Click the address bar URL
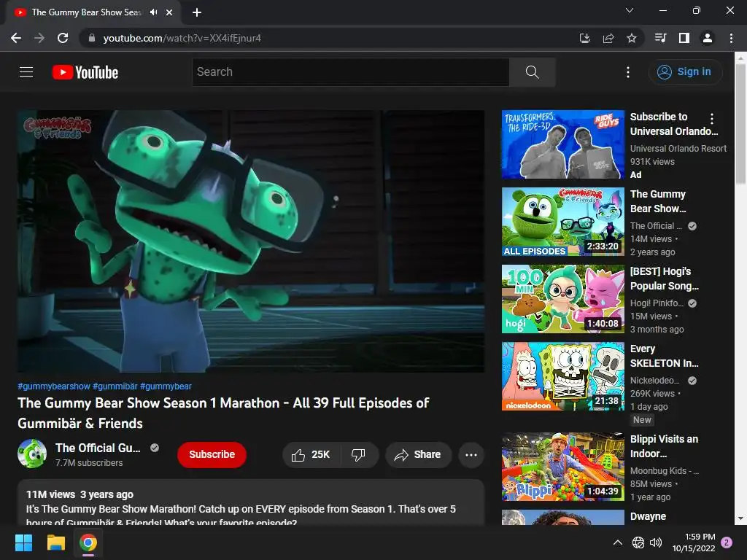 182,38
